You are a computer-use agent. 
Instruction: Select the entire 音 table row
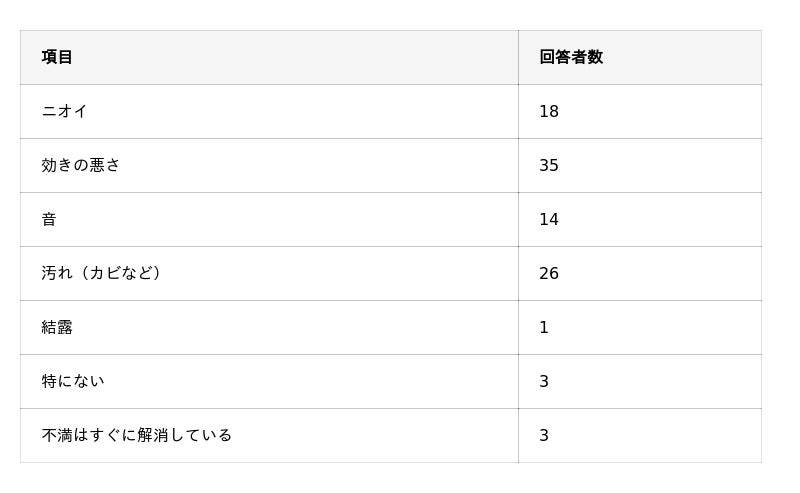pos(390,219)
